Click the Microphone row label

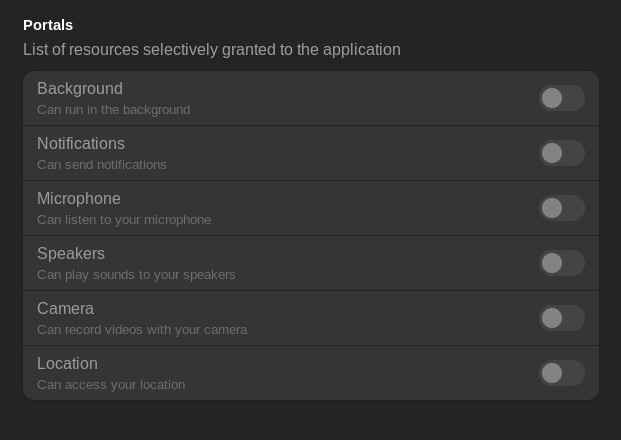[79, 199]
